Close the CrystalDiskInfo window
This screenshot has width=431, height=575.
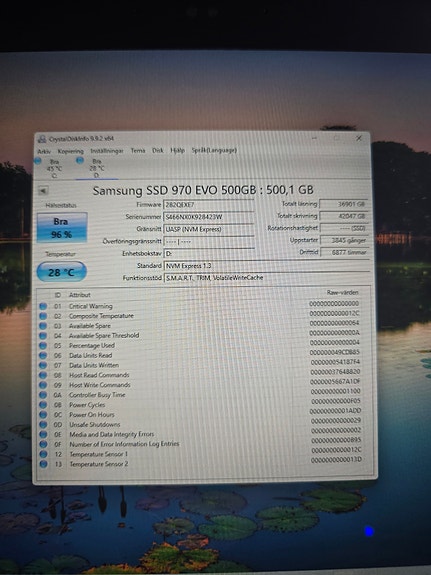point(359,138)
